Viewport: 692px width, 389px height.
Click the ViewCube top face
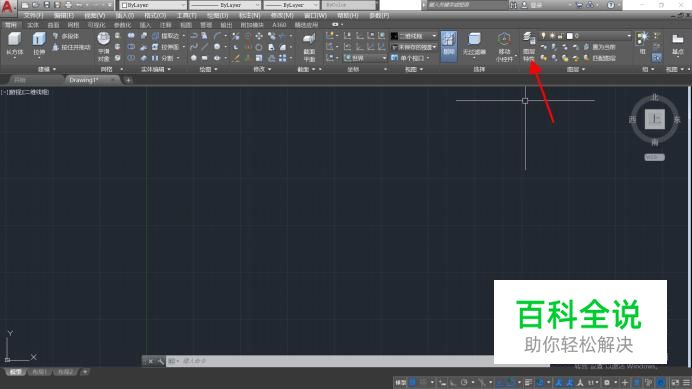click(x=654, y=119)
